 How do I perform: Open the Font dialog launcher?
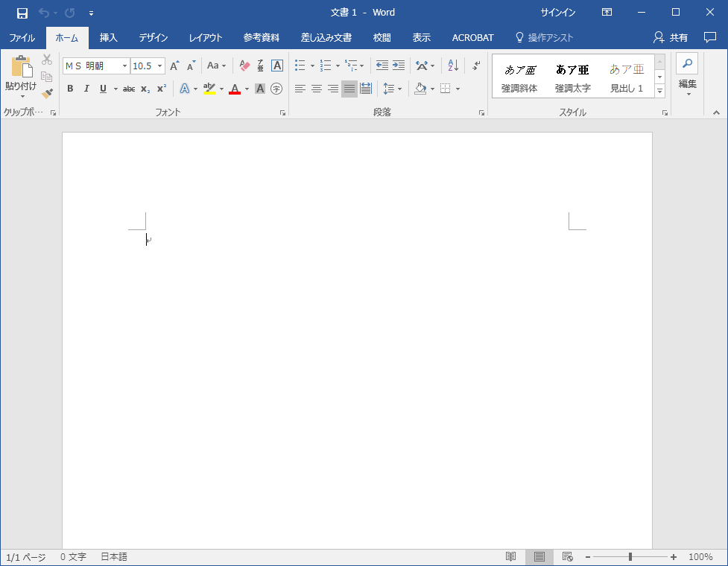tap(282, 112)
